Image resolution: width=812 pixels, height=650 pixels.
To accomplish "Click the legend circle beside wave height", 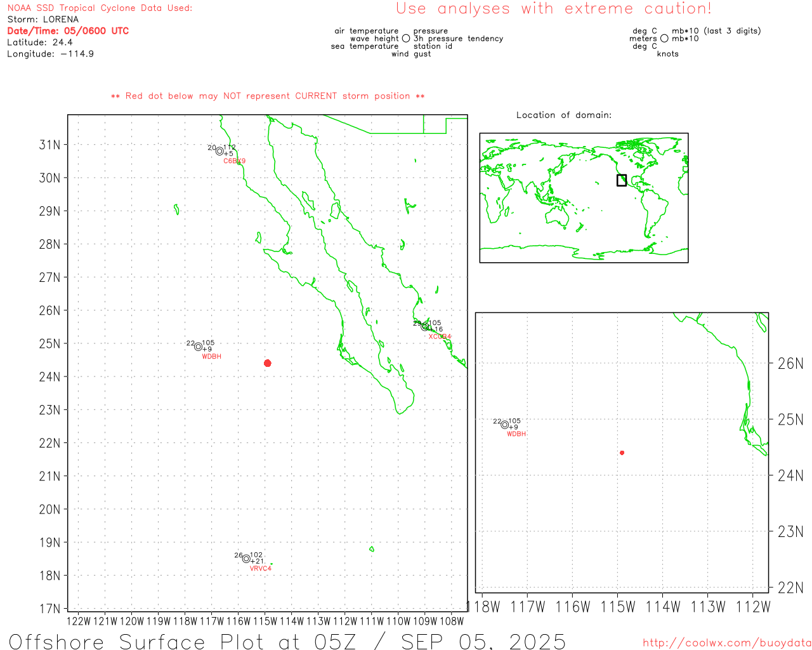I will (406, 38).
